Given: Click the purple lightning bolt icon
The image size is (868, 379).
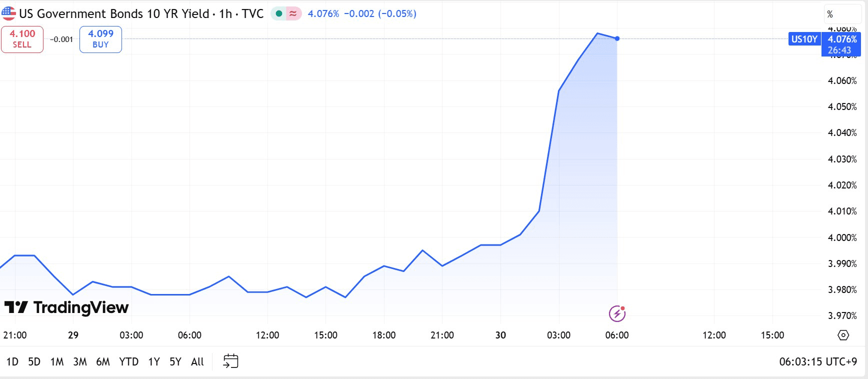Looking at the screenshot, I should (x=617, y=313).
